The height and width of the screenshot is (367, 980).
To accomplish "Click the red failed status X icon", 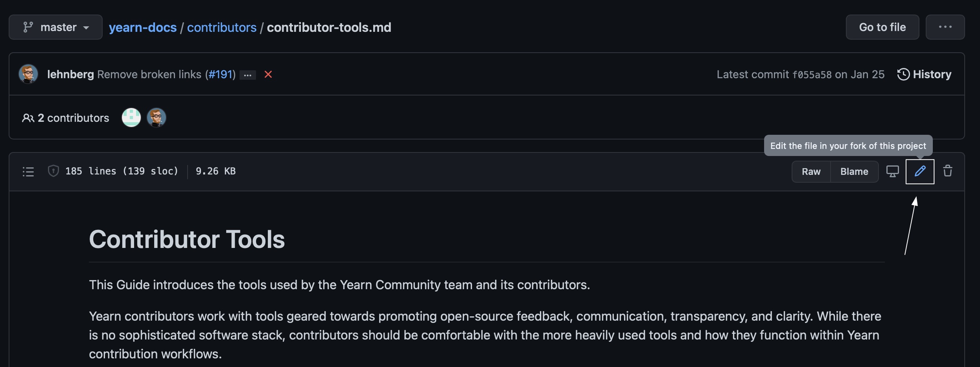I will click(x=268, y=74).
